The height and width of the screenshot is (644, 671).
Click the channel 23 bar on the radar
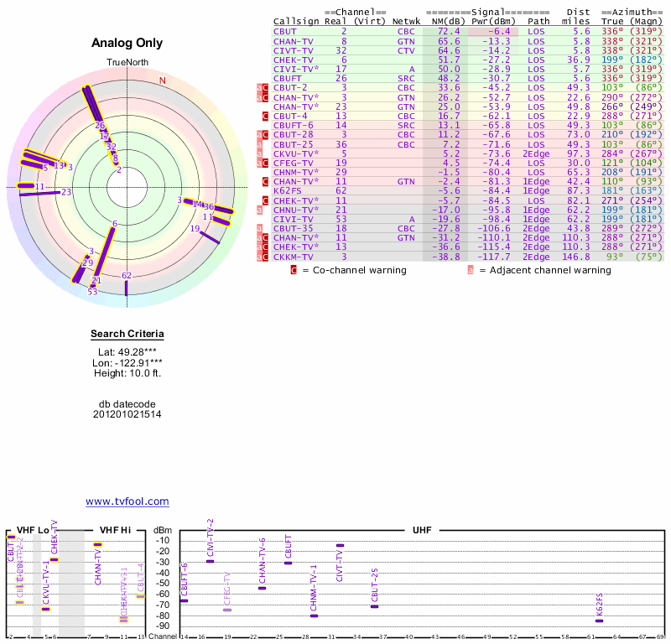click(39, 194)
